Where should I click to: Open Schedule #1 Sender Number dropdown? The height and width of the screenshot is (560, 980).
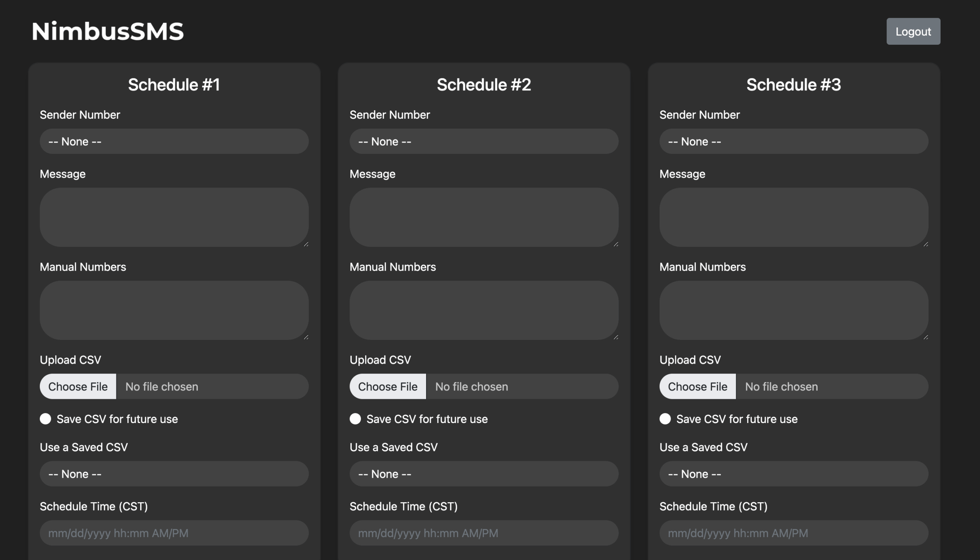(x=174, y=142)
